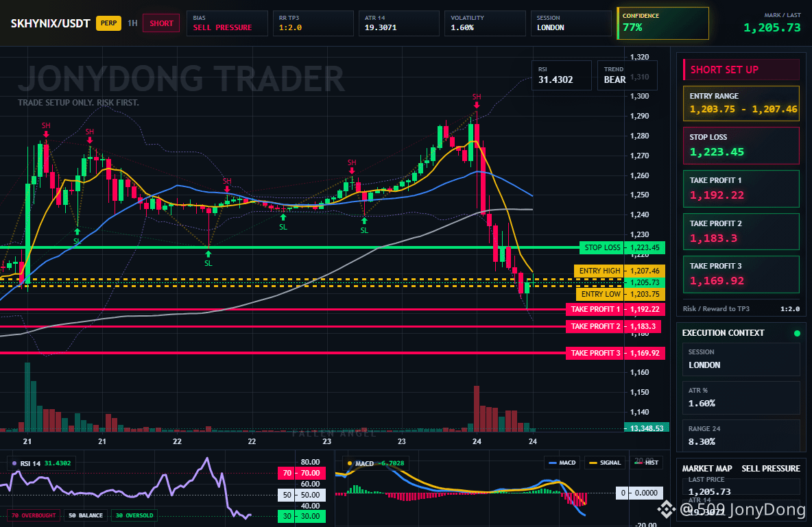The image size is (812, 527).
Task: Click the 0.0000 MACD zero-line tag
Action: [640, 493]
